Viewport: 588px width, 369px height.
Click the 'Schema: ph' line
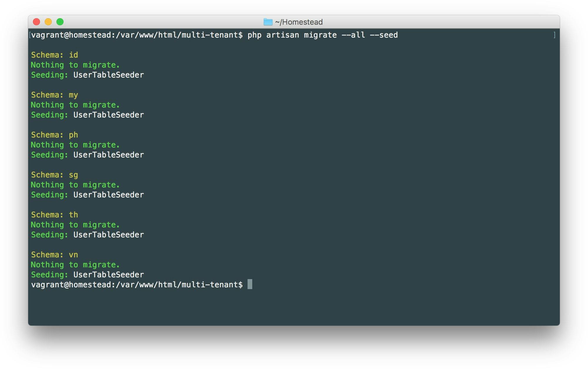point(55,135)
